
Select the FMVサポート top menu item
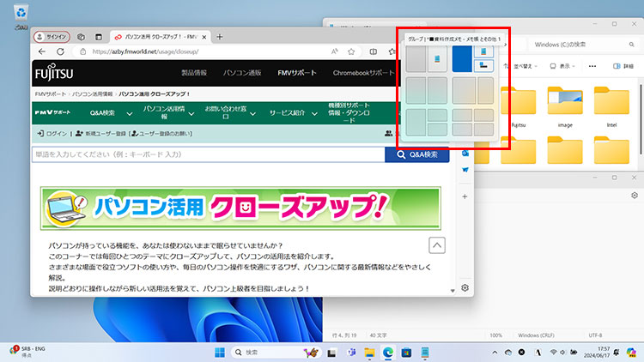pos(300,73)
